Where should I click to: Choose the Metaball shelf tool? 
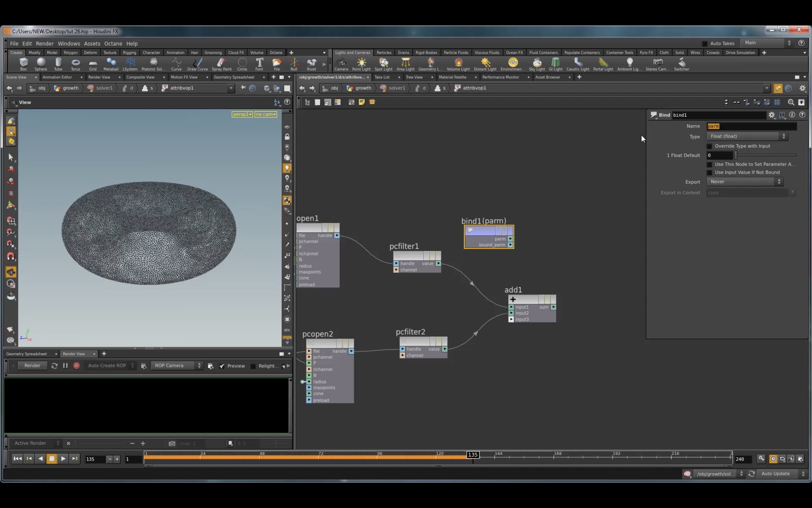click(111, 64)
